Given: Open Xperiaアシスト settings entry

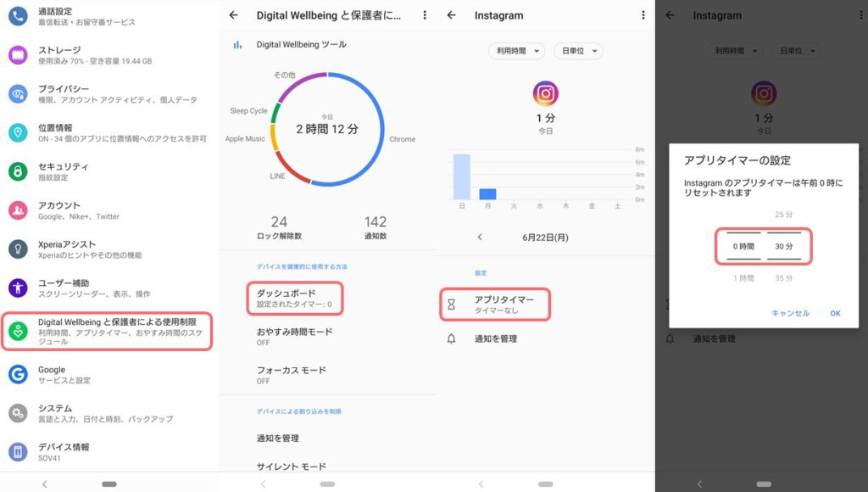Looking at the screenshot, I should click(x=109, y=249).
